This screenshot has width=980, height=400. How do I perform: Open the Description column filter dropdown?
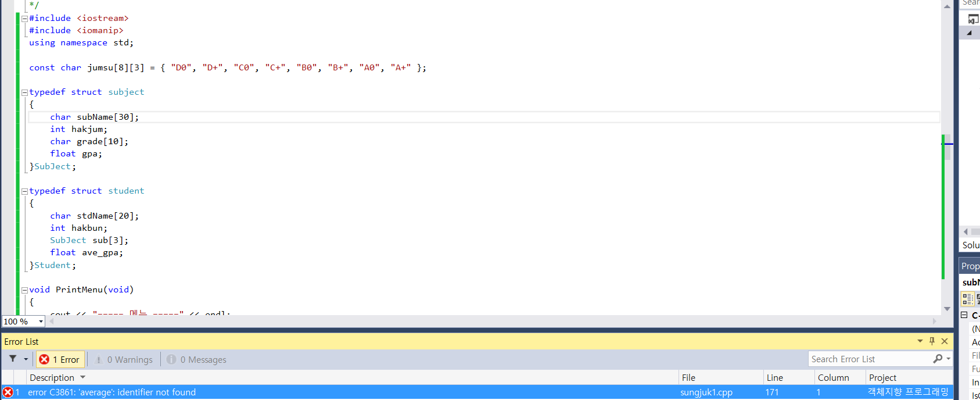click(83, 378)
